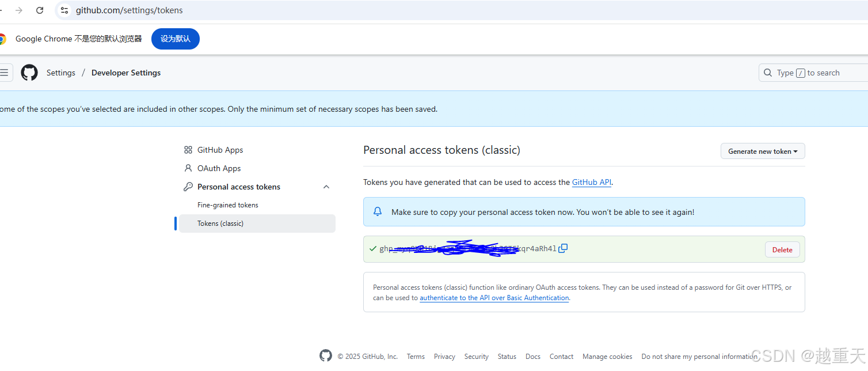Click Developer Settings breadcrumb
This screenshot has height=371, width=868.
(126, 73)
